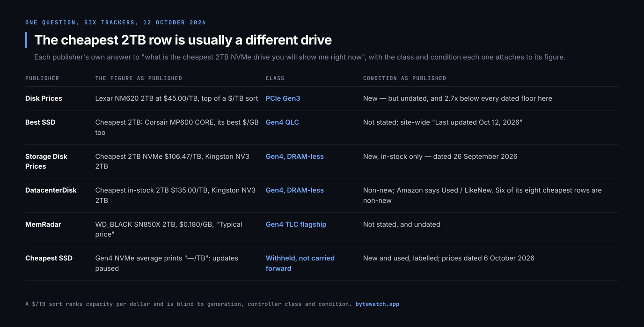This screenshot has width=644, height=327.
Task: Click the 'prices dated 6 October 2026' condition cell
Action: click(448, 258)
